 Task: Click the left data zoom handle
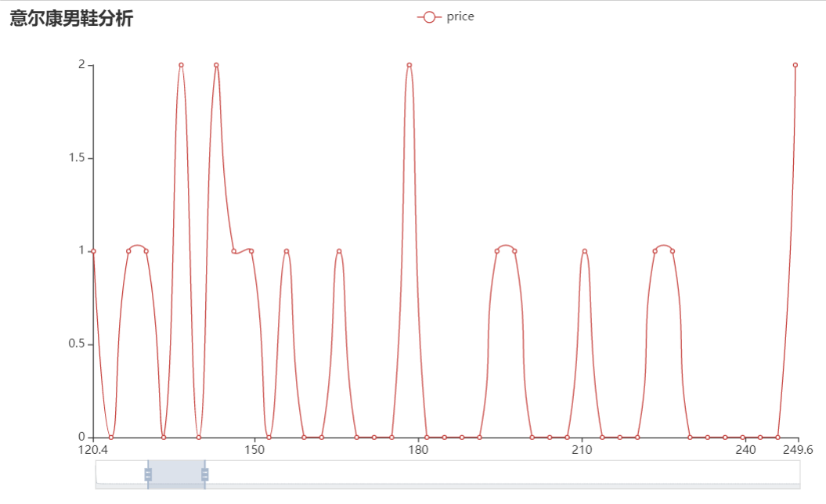click(148, 474)
